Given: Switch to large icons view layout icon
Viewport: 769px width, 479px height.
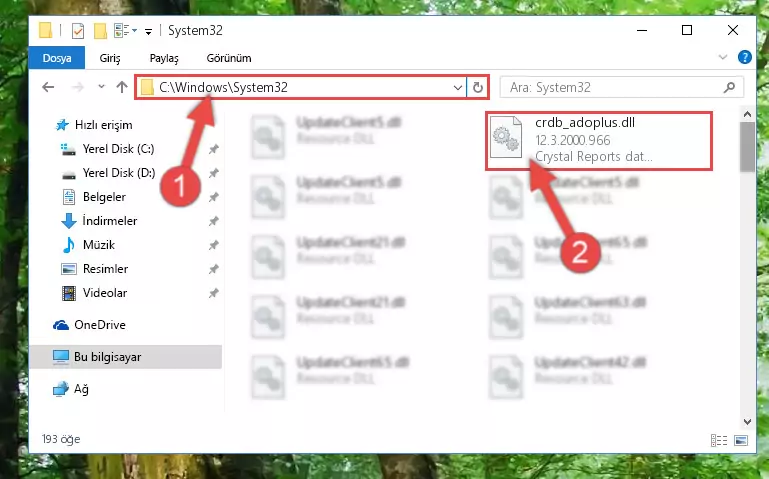Looking at the screenshot, I should (x=741, y=440).
